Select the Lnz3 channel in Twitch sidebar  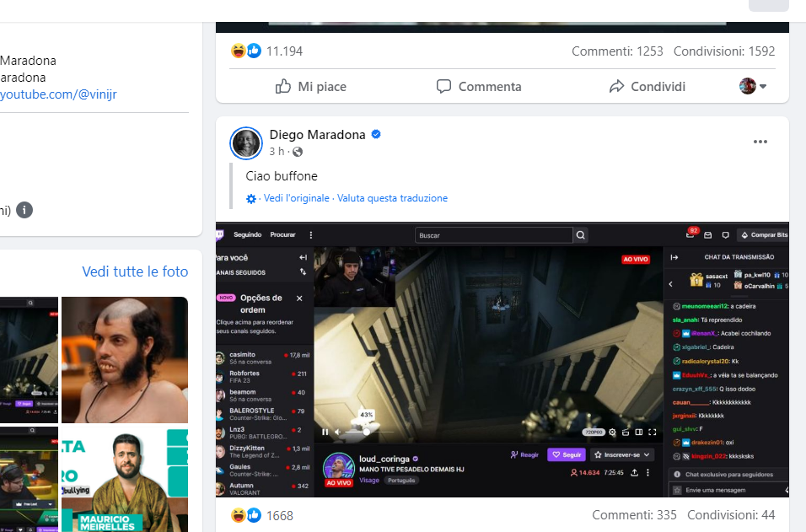(x=263, y=433)
